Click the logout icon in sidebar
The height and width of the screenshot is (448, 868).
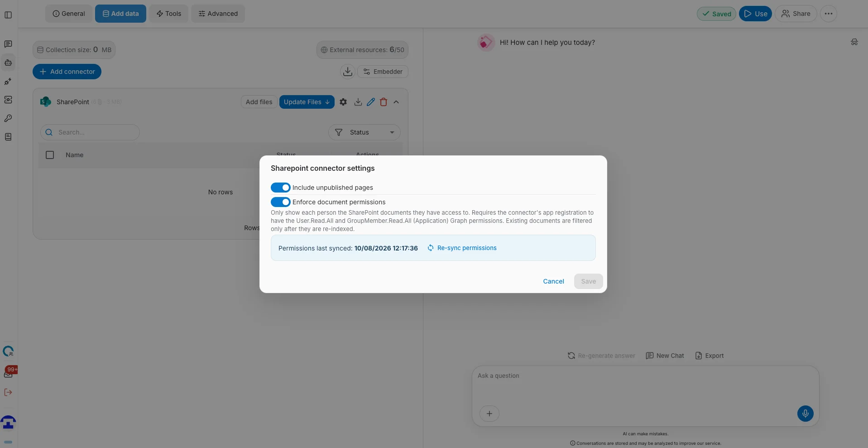[8, 392]
